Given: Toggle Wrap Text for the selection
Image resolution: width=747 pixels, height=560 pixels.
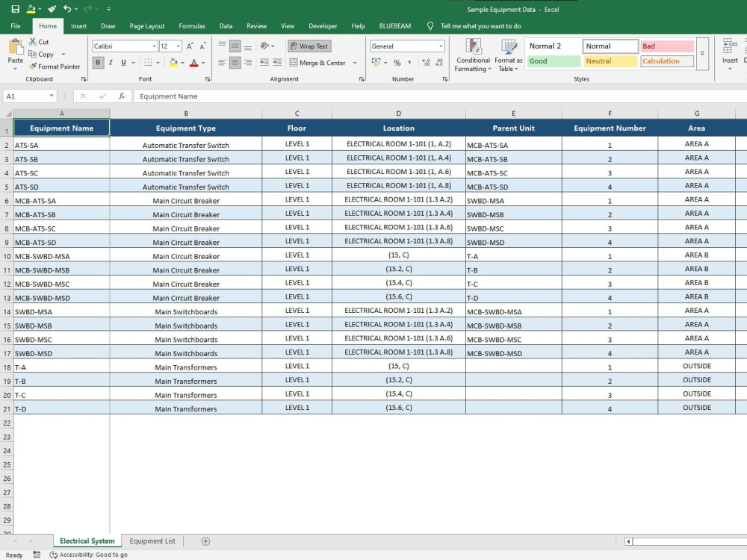Looking at the screenshot, I should pyautogui.click(x=309, y=45).
